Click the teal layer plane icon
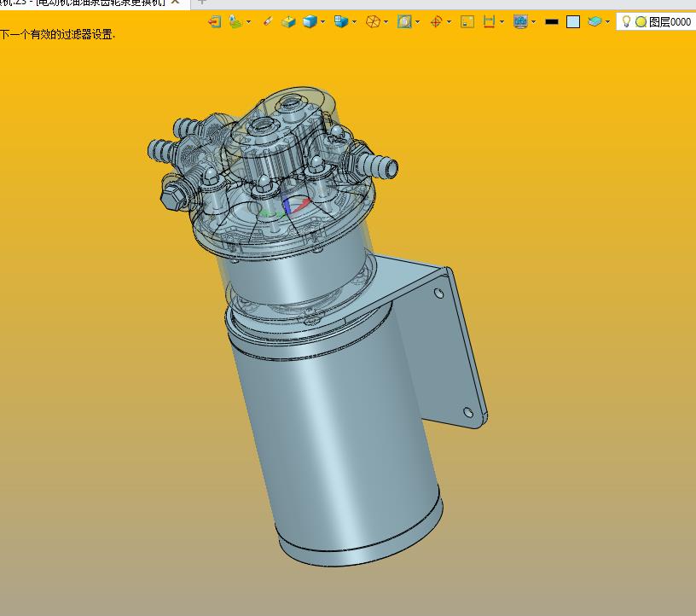The image size is (696, 616). 594,21
